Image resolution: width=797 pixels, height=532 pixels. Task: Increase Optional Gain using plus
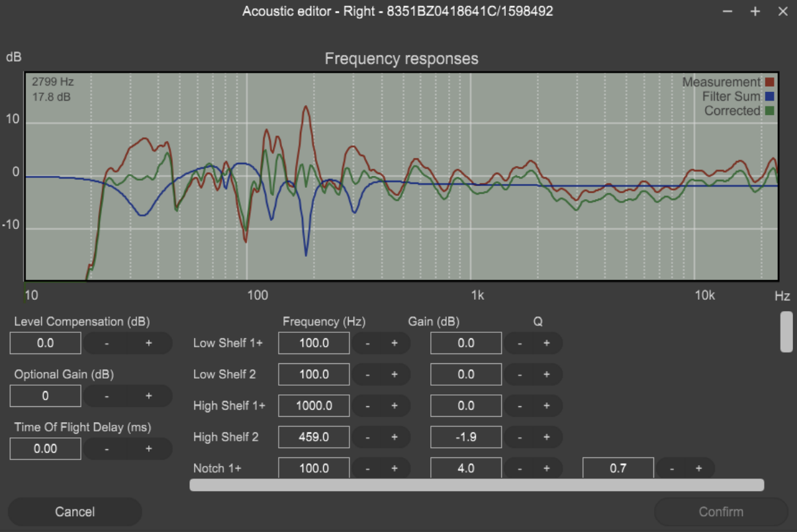pos(148,396)
